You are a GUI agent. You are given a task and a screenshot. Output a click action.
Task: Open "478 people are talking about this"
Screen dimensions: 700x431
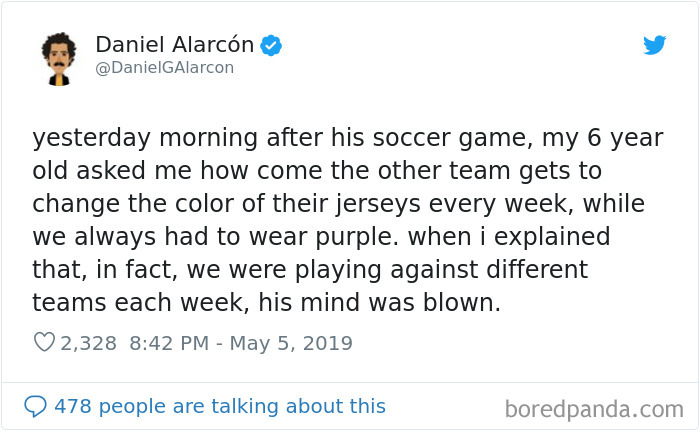(220, 406)
